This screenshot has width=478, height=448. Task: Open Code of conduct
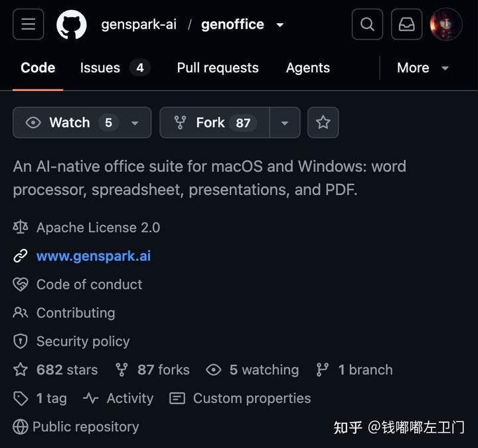coord(90,284)
